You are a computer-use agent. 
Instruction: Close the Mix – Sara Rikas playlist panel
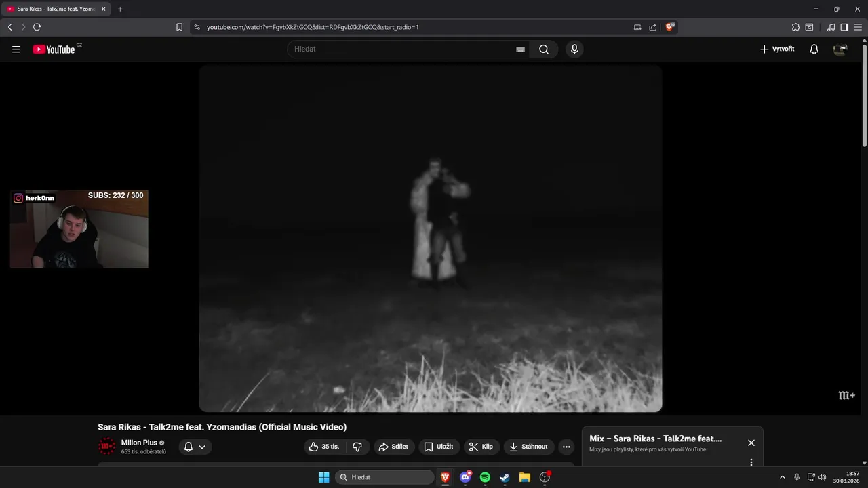[751, 443]
